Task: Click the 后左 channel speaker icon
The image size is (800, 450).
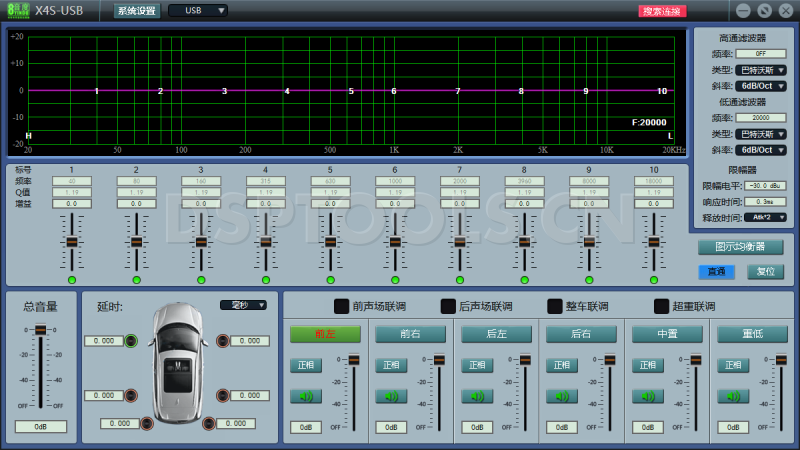Action: (476, 396)
